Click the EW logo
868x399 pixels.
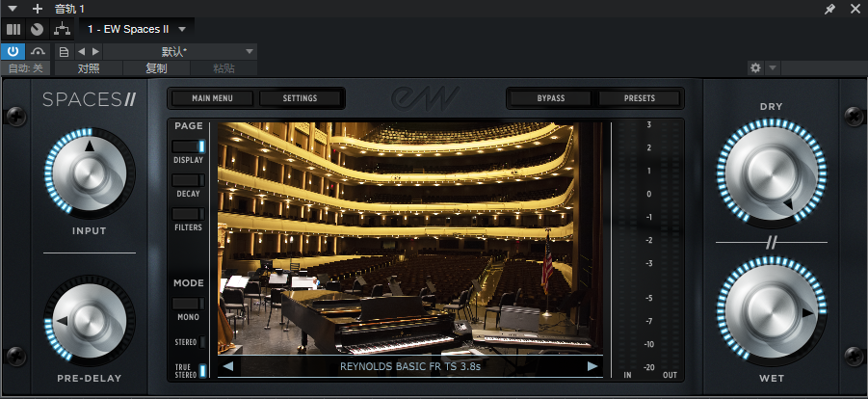point(425,98)
